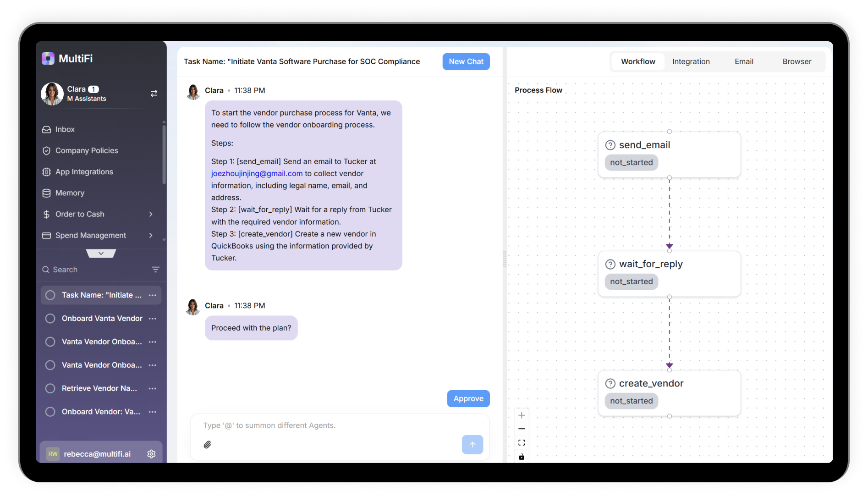Toggle status circle for 'Task Name: "Initiate' chat
The height and width of the screenshot is (497, 868).
point(50,295)
